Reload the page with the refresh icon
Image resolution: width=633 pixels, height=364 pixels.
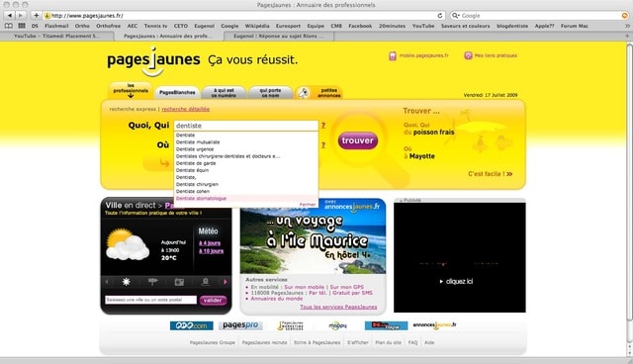[439, 16]
